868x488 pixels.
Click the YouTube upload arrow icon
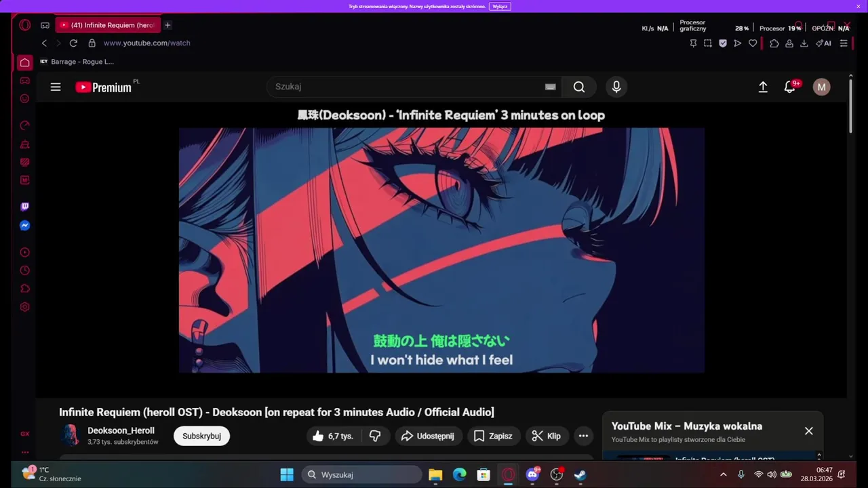(763, 87)
